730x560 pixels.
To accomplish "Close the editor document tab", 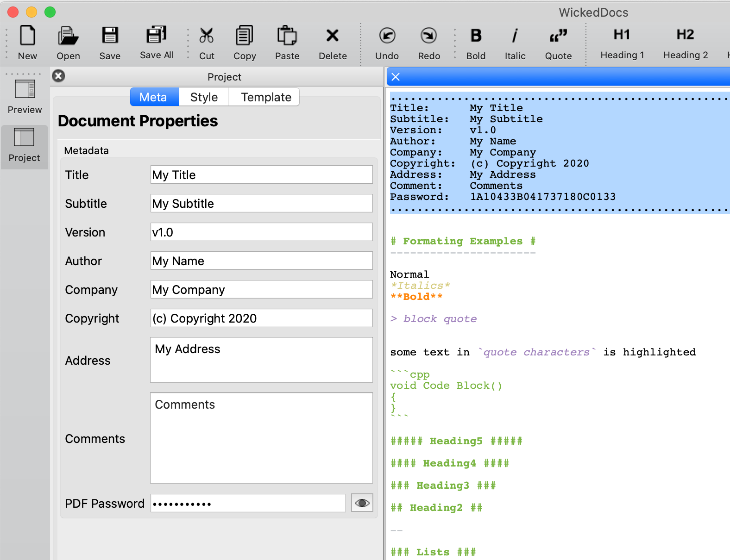I will pyautogui.click(x=396, y=77).
